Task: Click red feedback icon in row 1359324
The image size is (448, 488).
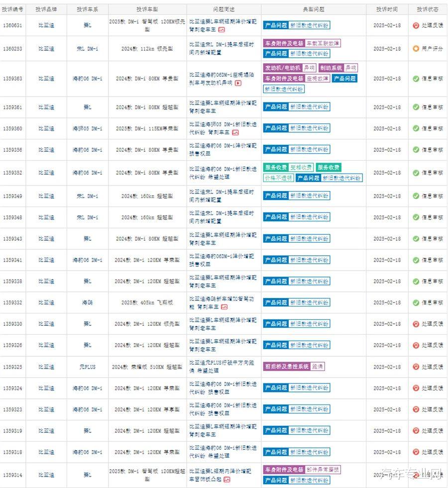Action: pyautogui.click(x=416, y=388)
